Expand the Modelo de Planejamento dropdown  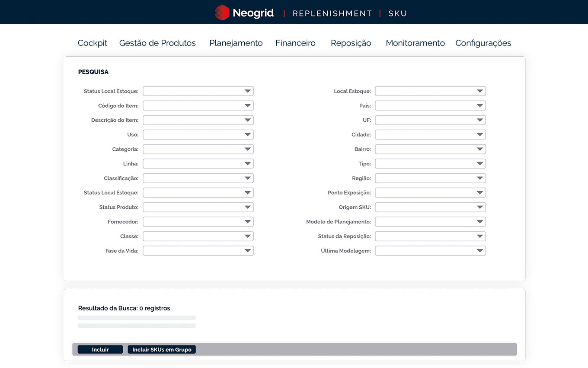[479, 222]
